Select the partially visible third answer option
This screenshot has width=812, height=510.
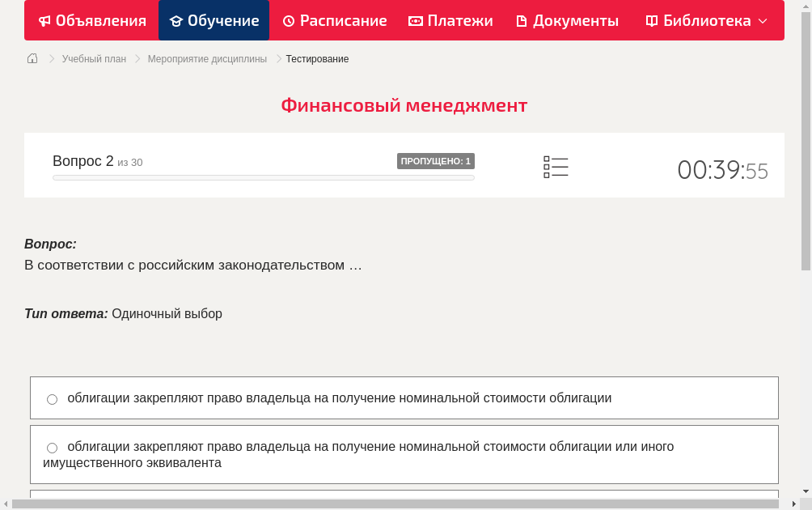tap(404, 497)
